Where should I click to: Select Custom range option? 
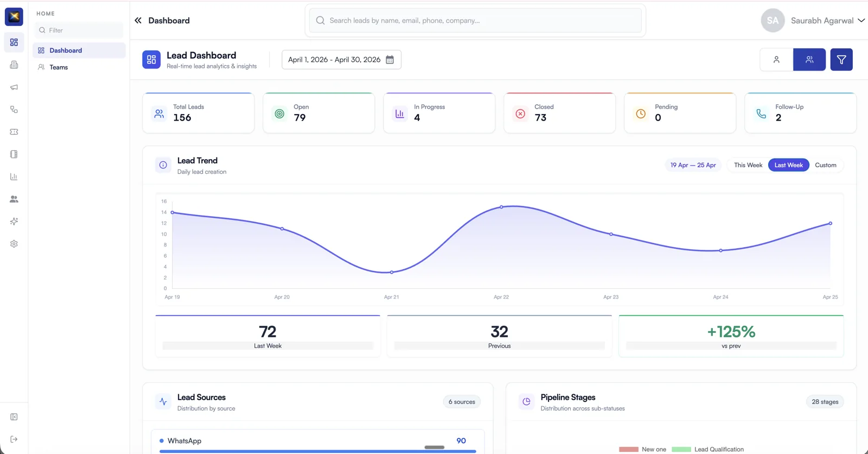click(826, 165)
